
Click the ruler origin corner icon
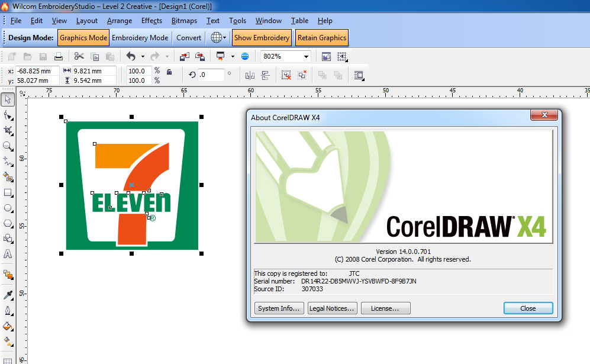click(x=22, y=94)
